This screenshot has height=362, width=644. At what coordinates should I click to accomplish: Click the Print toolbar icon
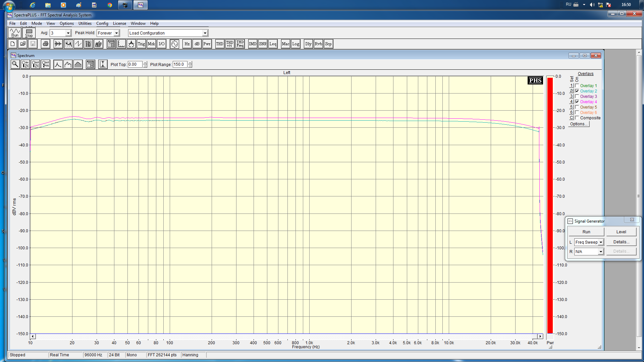tap(46, 44)
